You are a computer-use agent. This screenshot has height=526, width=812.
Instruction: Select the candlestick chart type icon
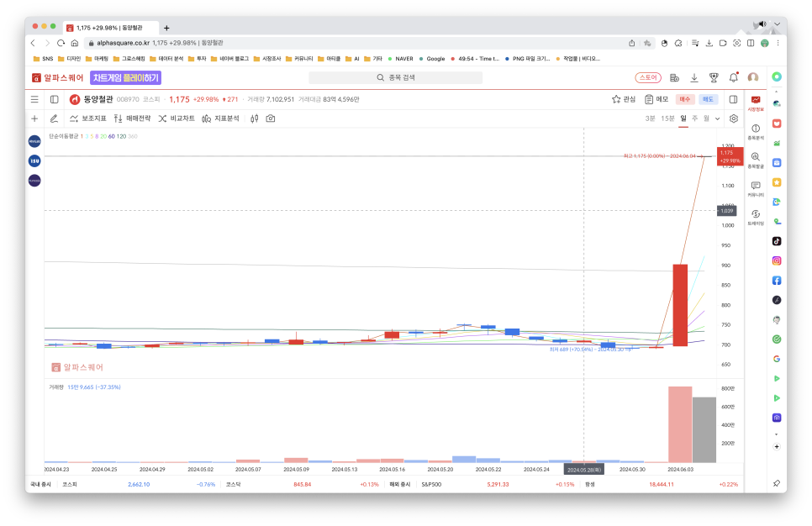[x=255, y=118]
